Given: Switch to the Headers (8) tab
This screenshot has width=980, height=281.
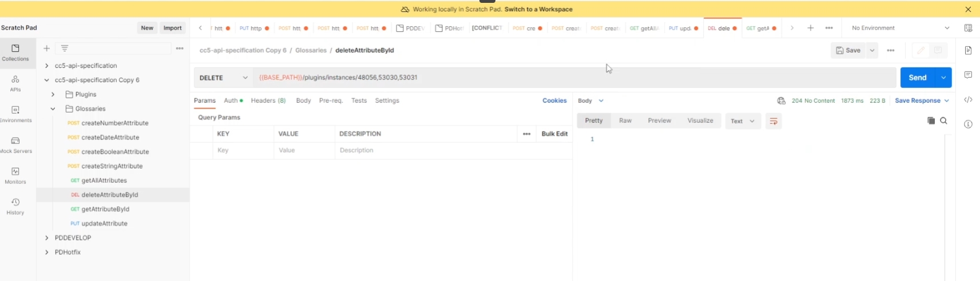Looking at the screenshot, I should (x=268, y=101).
